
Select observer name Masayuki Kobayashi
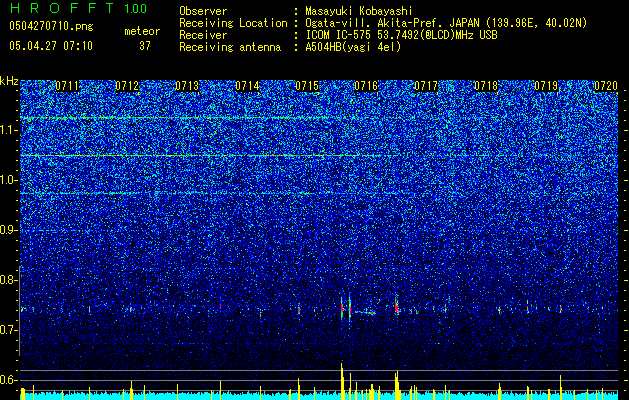pos(359,11)
